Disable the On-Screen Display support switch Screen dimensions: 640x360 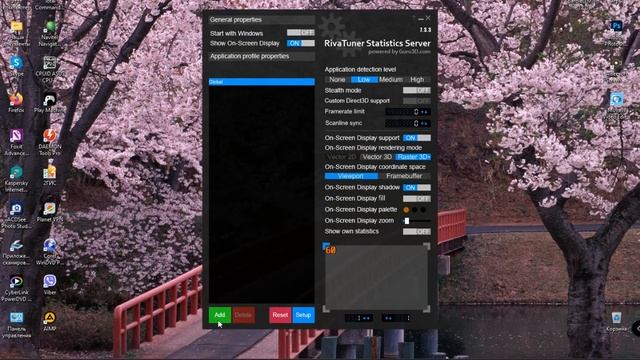(416, 138)
